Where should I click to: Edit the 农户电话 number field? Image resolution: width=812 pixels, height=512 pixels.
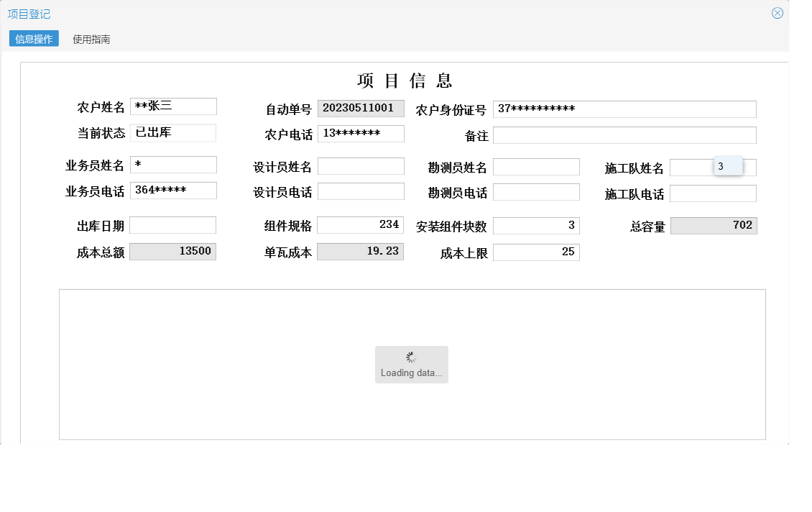361,133
